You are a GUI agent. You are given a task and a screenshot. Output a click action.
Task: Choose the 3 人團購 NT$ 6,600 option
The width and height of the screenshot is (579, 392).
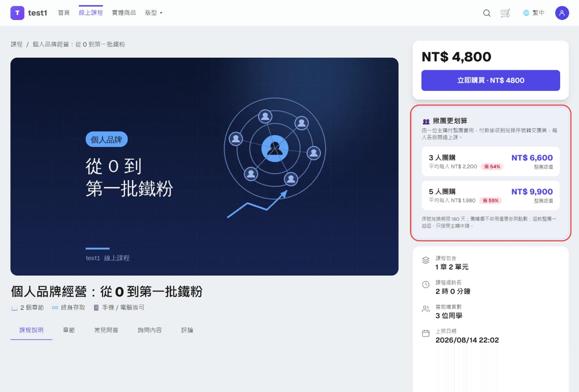pyautogui.click(x=491, y=161)
